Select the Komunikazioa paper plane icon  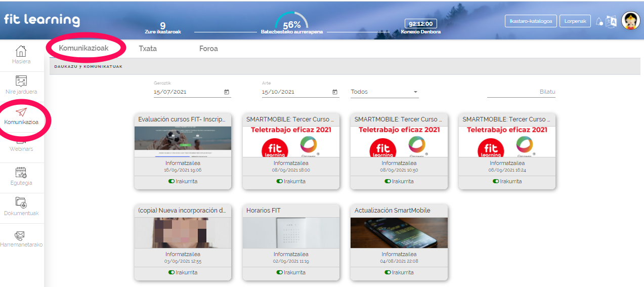(21, 112)
